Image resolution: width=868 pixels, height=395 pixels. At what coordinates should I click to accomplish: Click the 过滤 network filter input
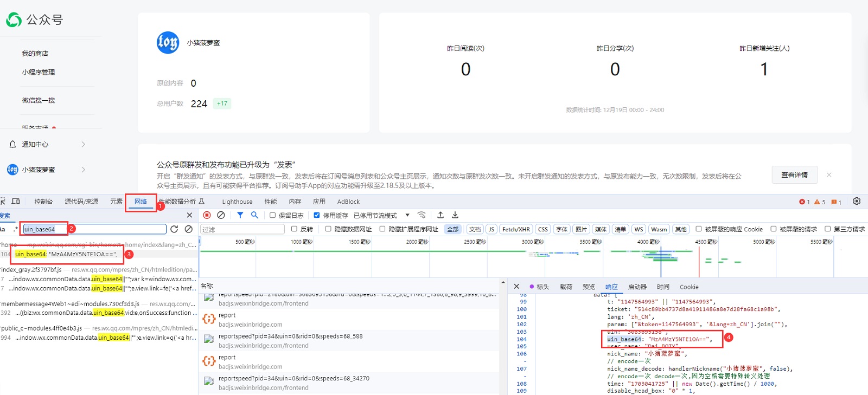point(242,229)
